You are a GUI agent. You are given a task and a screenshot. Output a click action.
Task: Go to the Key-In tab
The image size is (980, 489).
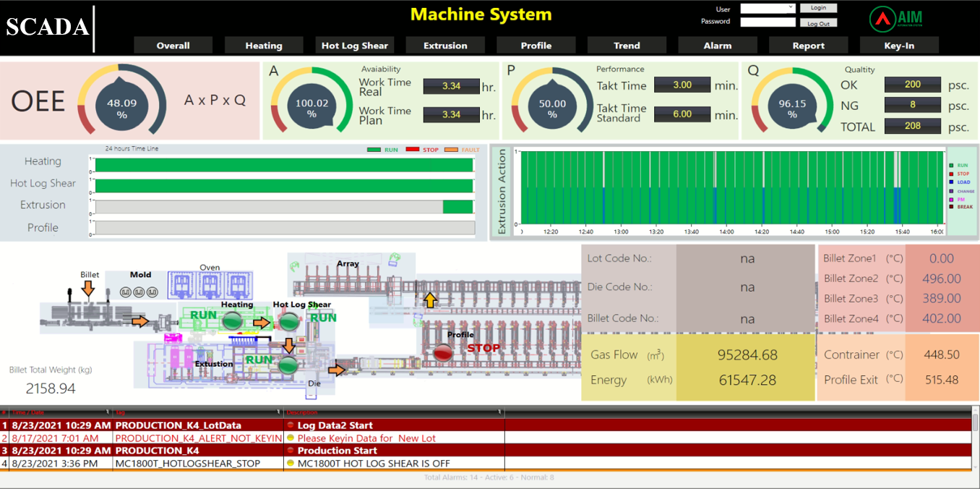coord(899,46)
